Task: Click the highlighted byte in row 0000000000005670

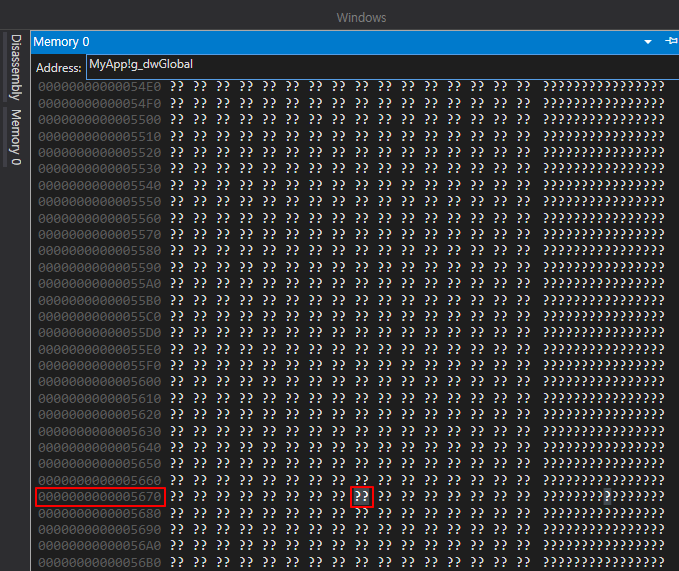Action: click(x=362, y=497)
